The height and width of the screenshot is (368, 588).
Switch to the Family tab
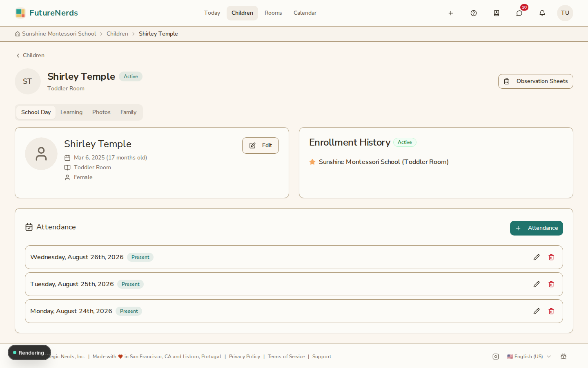point(128,112)
